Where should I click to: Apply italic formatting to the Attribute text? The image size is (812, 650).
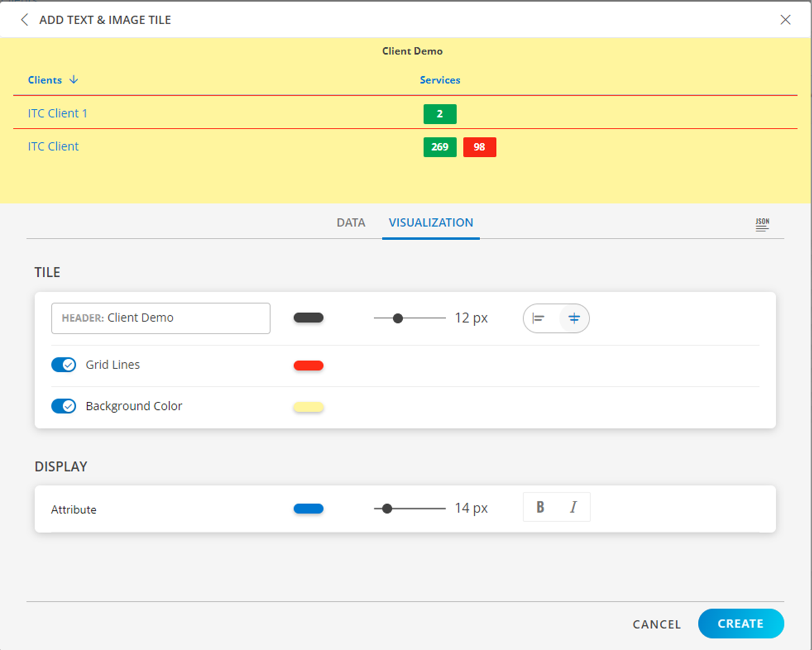[573, 507]
